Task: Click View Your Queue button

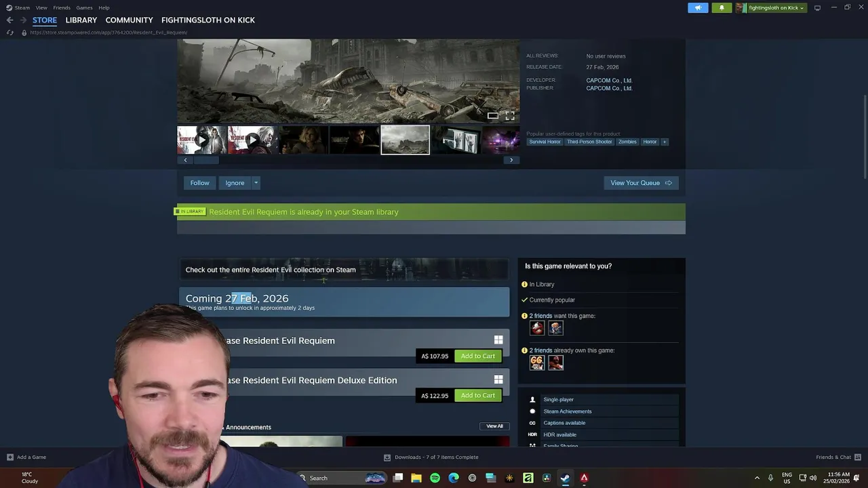Action: [641, 183]
